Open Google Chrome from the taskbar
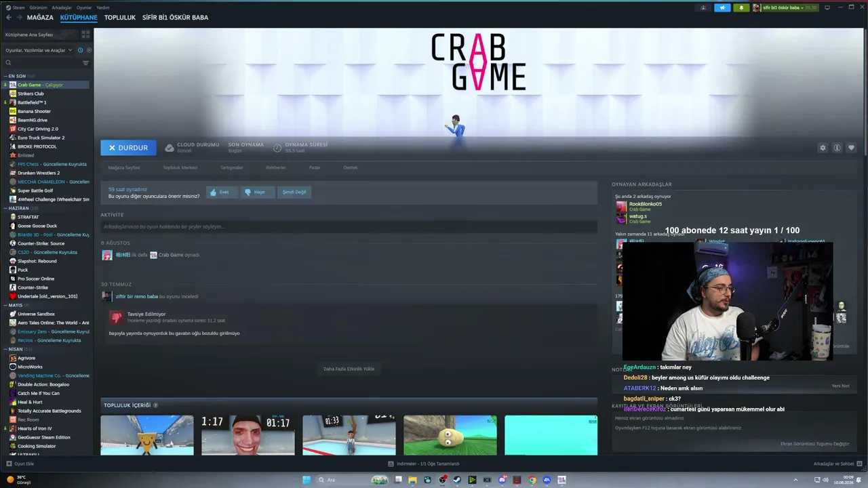This screenshot has width=868, height=488. [532, 480]
